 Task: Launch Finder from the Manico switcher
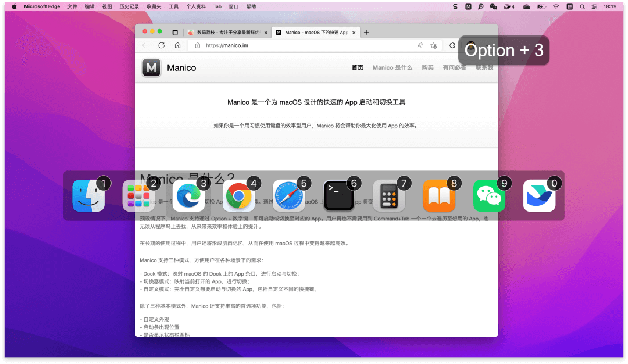(x=88, y=196)
